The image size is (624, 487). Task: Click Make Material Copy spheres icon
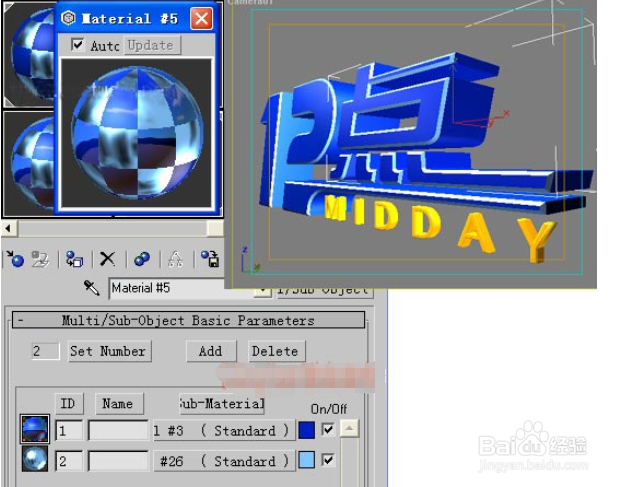pos(142,259)
